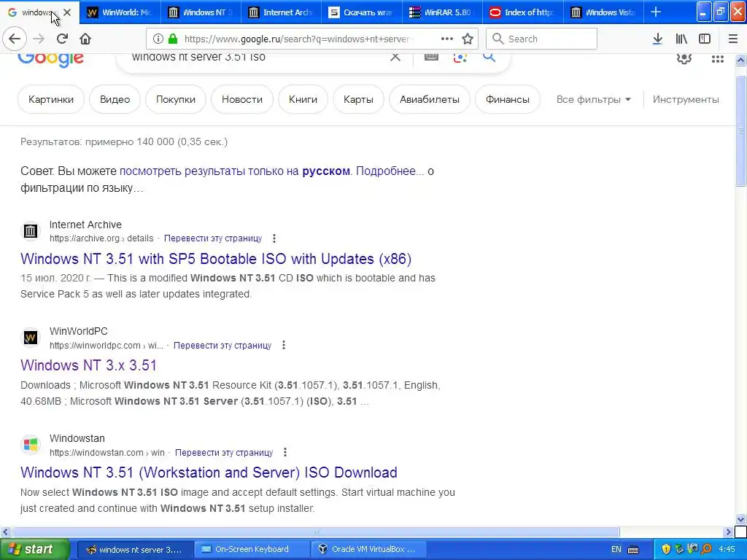Open a new tab with plus button
The image size is (747, 560).
click(x=656, y=12)
